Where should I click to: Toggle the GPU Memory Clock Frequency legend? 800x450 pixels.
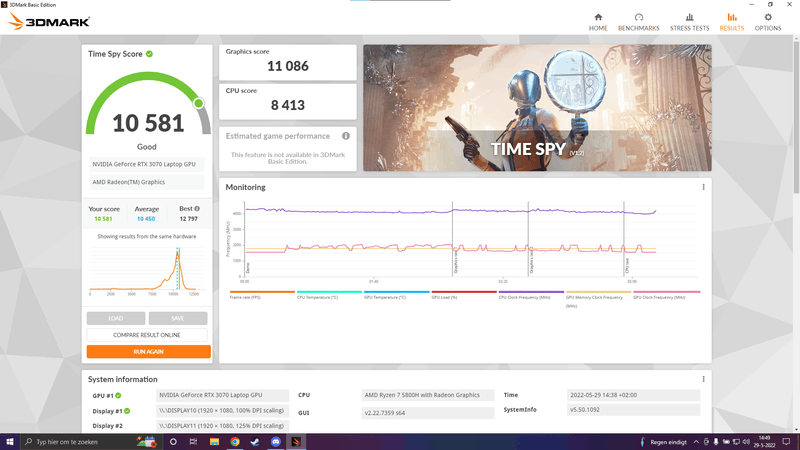tap(598, 298)
